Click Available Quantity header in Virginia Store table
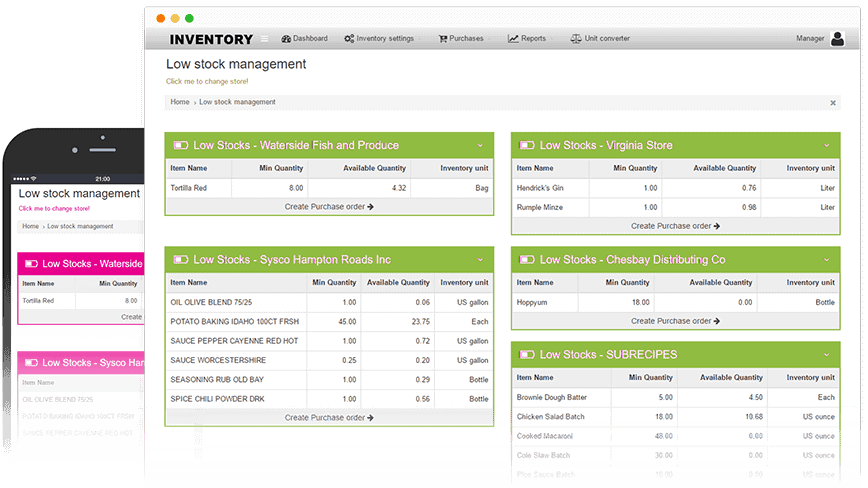Image resolution: width=868 pixels, height=488 pixels. 725,168
